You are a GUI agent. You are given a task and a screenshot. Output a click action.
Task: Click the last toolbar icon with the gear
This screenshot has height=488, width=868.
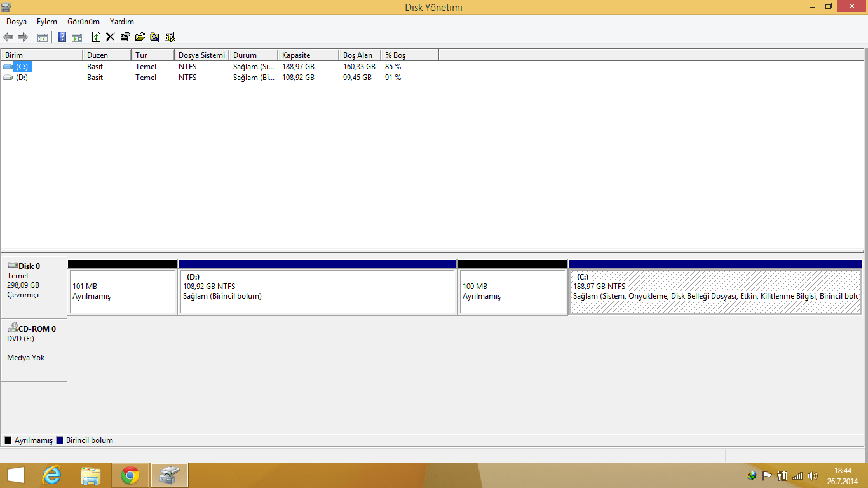click(x=170, y=37)
